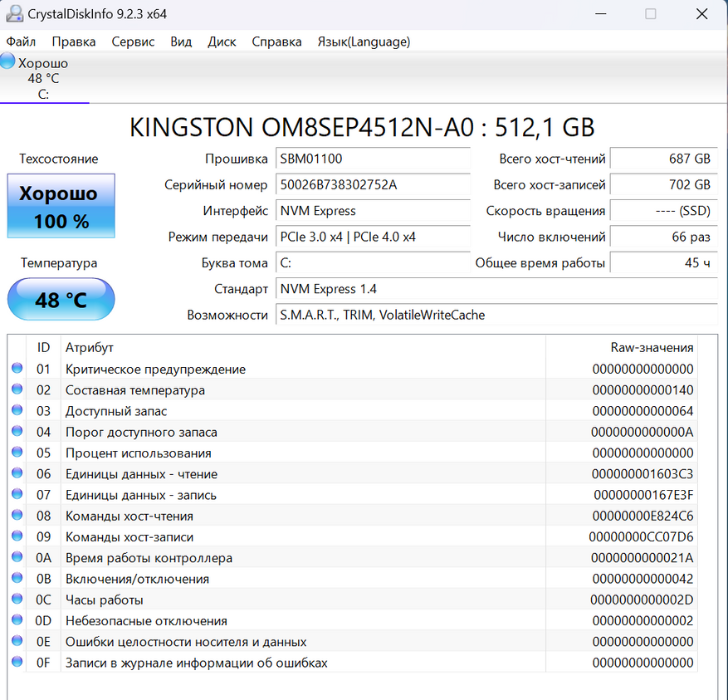The width and height of the screenshot is (728, 700).
Task: Select Ошибки целостности носителя и данных text
Action: 186,642
